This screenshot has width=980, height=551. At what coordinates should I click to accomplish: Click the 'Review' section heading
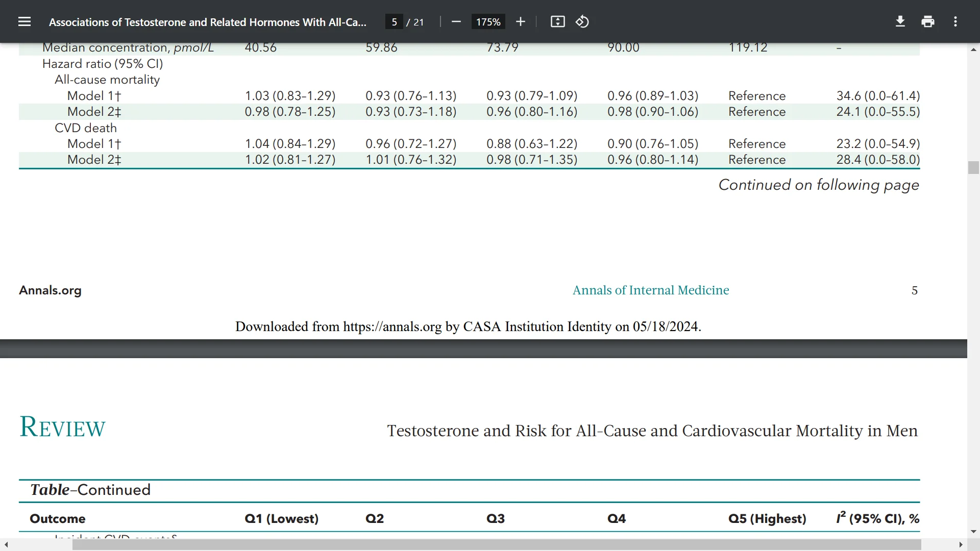pyautogui.click(x=62, y=427)
